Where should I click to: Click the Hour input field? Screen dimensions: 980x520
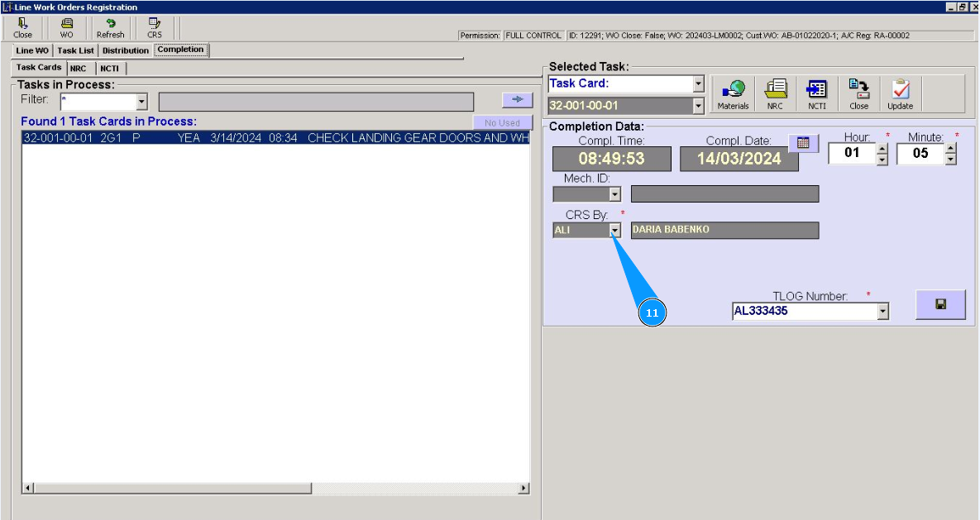click(x=853, y=154)
